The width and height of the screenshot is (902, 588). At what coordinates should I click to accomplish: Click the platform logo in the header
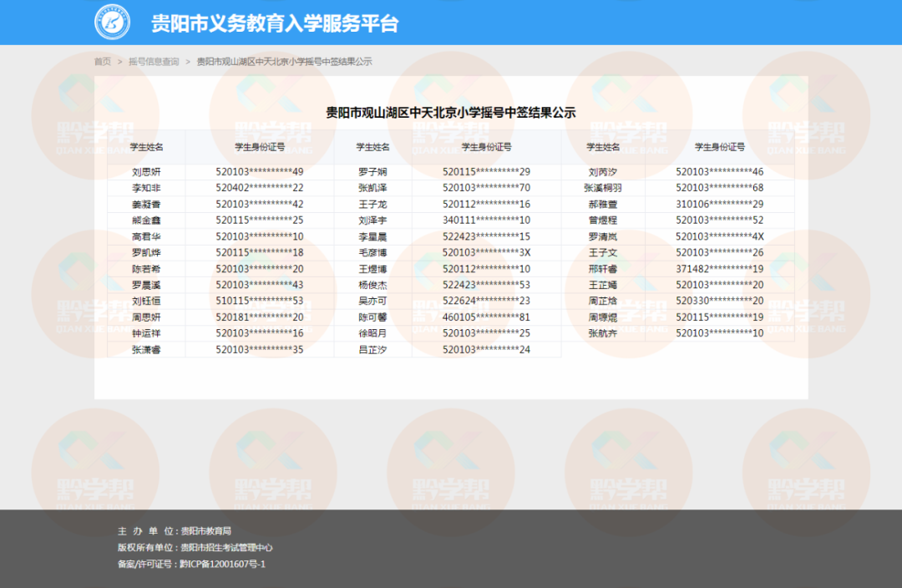[112, 23]
